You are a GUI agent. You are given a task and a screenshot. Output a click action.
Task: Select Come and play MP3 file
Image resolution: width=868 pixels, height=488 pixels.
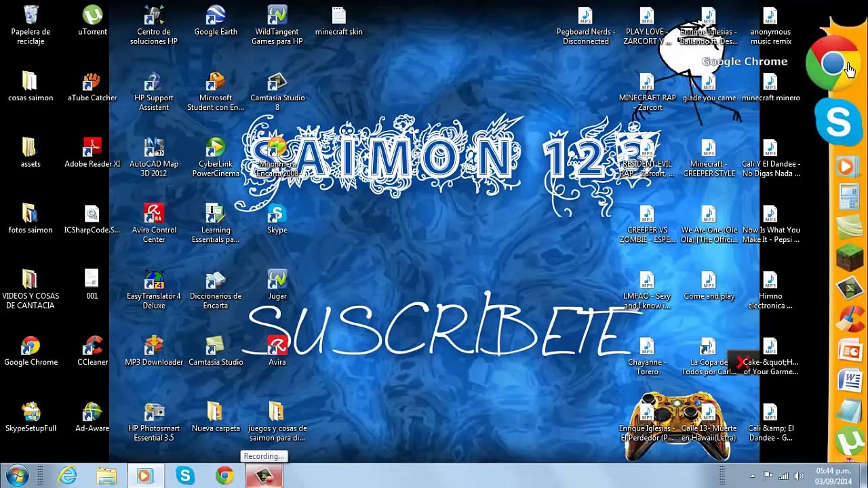point(709,285)
